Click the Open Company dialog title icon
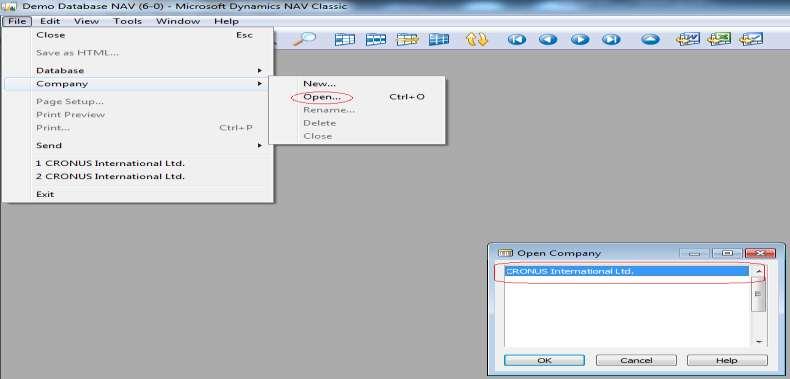790x379 pixels. [505, 253]
